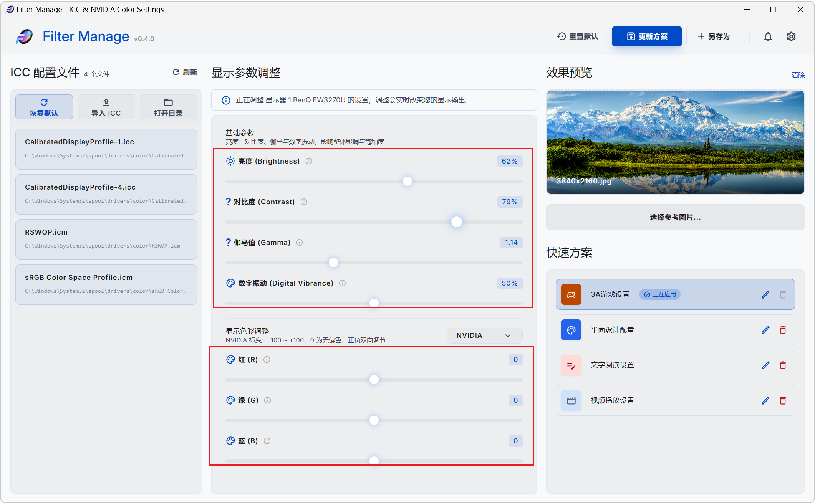
Task: Select the 平面设计配置 quick scheme
Action: pyautogui.click(x=675, y=330)
